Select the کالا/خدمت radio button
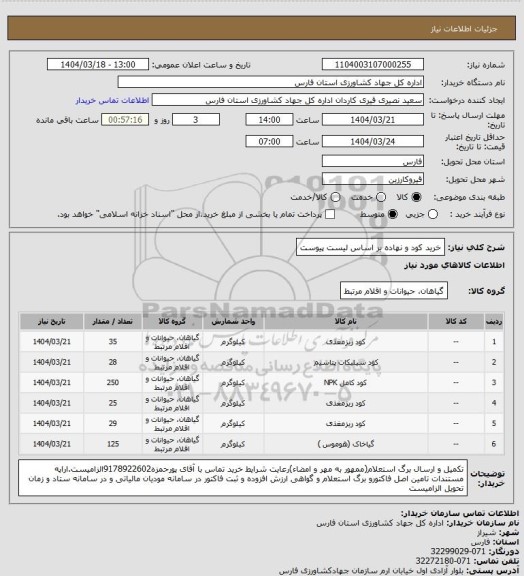The image size is (524, 576). [x=335, y=197]
